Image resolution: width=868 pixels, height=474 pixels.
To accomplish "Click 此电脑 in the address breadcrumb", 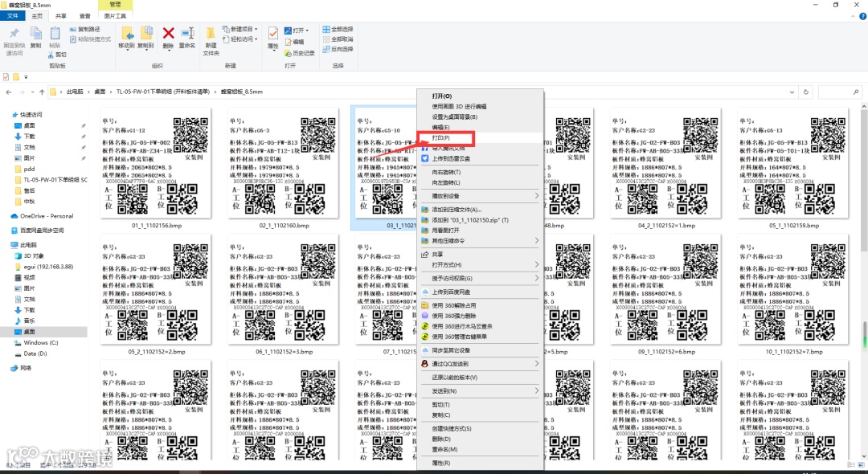I will click(75, 92).
